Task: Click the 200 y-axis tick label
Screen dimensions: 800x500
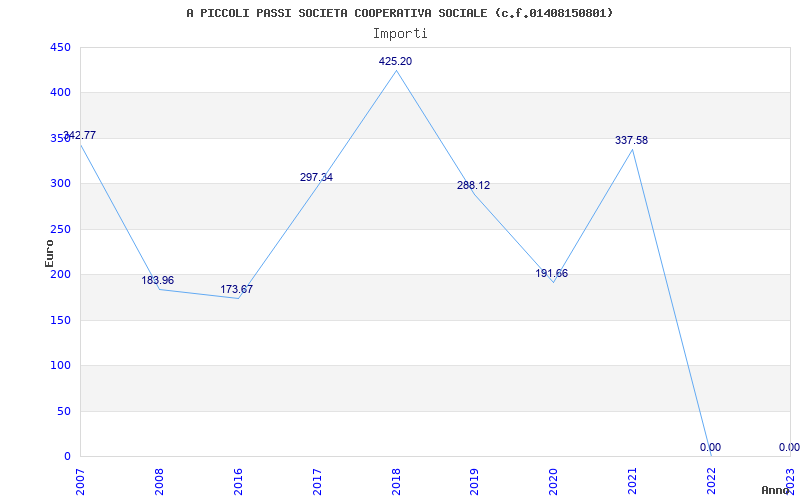Action: point(60,274)
